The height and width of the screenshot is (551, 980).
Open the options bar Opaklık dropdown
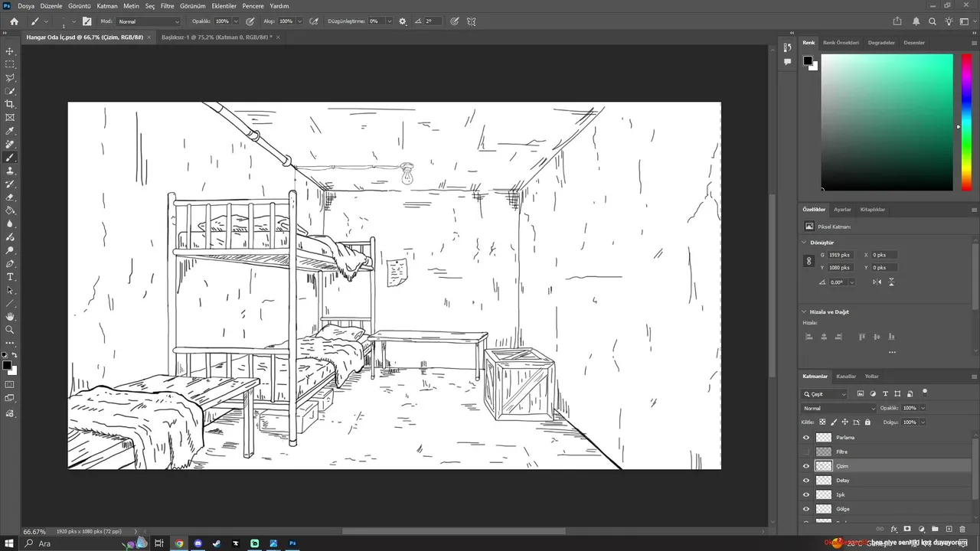point(235,21)
